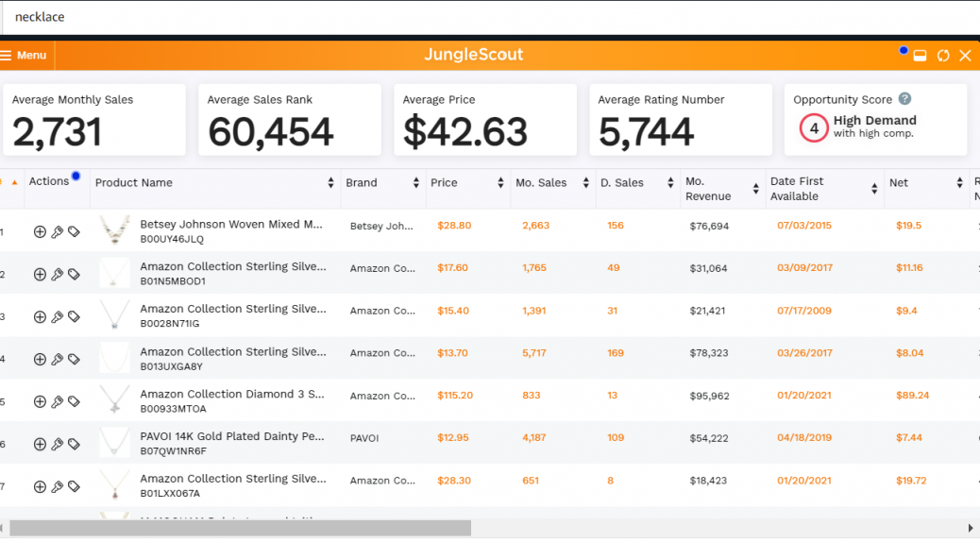This screenshot has height=542, width=980.
Task: Click horizontal scrollbar thumb at bottom
Action: tap(241, 528)
